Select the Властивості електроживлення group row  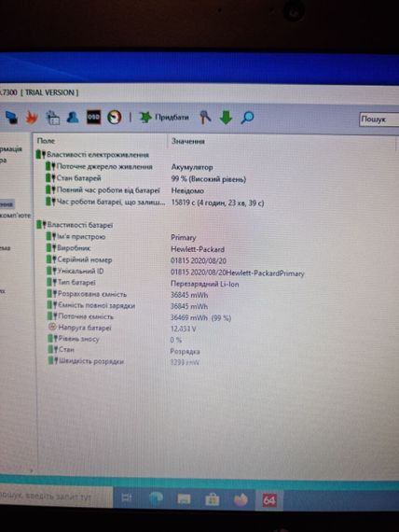point(93,155)
